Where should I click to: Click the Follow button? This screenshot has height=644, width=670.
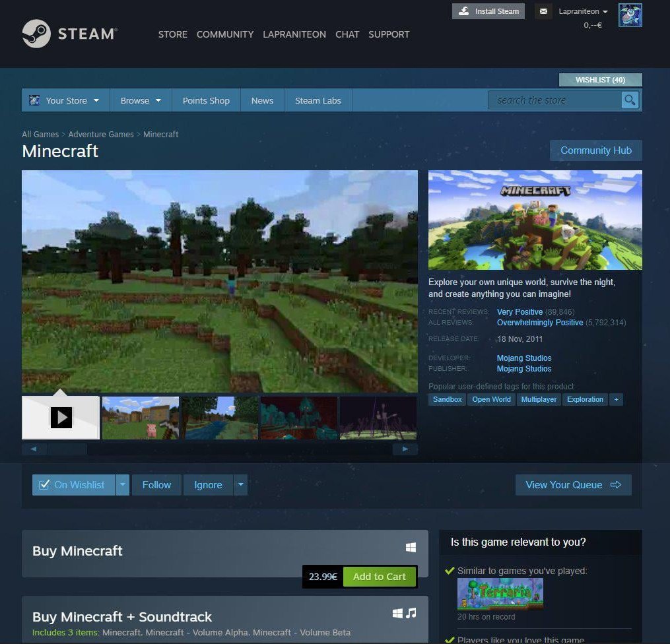[156, 485]
